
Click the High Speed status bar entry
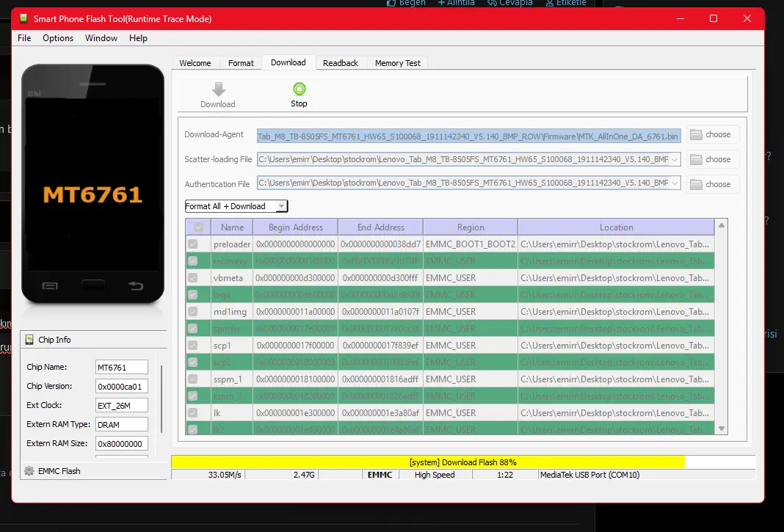(435, 475)
